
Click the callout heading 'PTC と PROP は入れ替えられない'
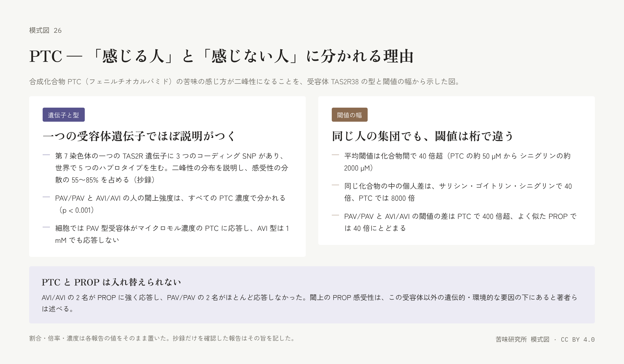click(111, 282)
